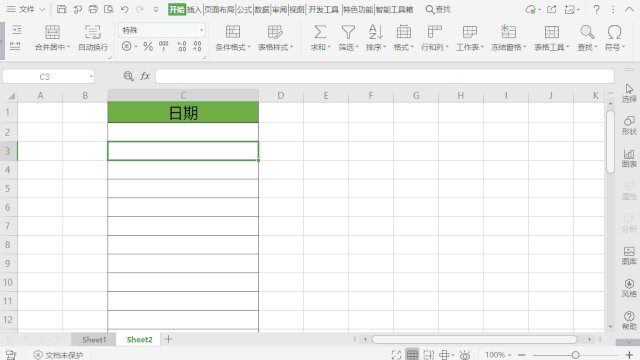640x360 pixels.
Task: Click the percent style icon
Action: point(148,47)
